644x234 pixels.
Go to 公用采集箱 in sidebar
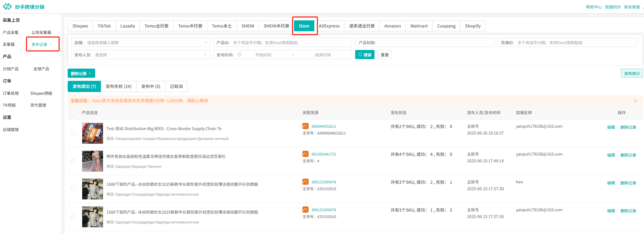click(41, 32)
